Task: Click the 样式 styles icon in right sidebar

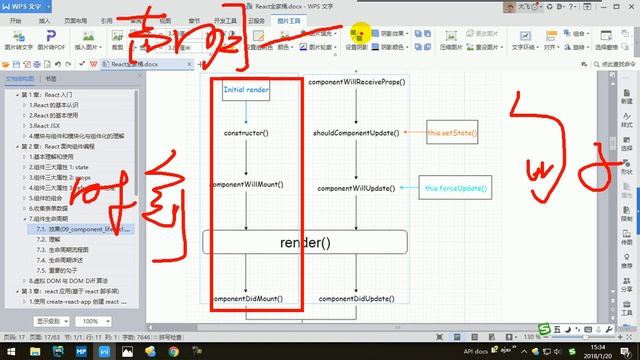Action: [627, 120]
